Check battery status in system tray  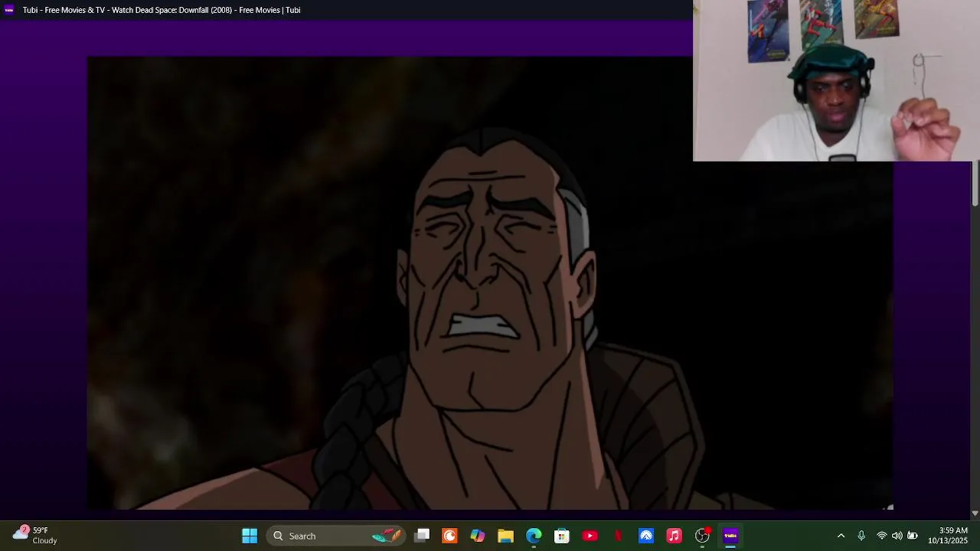click(x=912, y=536)
